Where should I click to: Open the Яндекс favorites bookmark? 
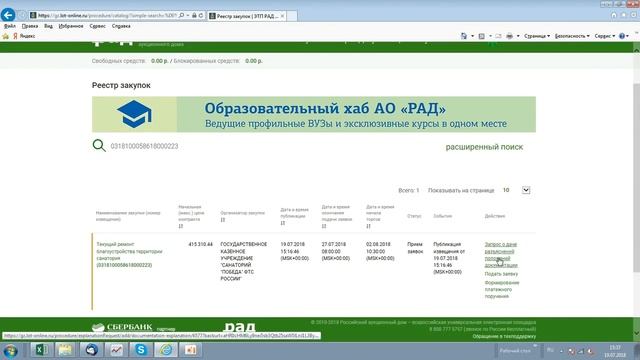coord(24,36)
